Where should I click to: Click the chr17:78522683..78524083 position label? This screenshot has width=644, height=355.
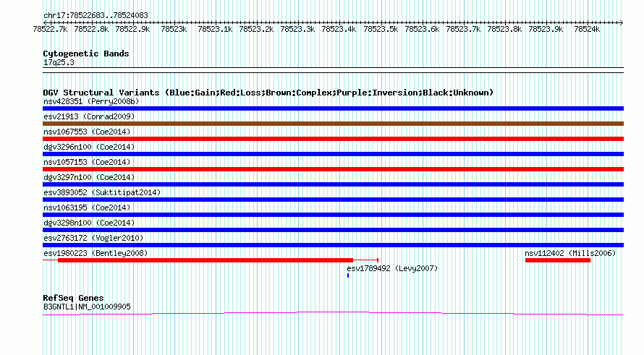[96, 16]
